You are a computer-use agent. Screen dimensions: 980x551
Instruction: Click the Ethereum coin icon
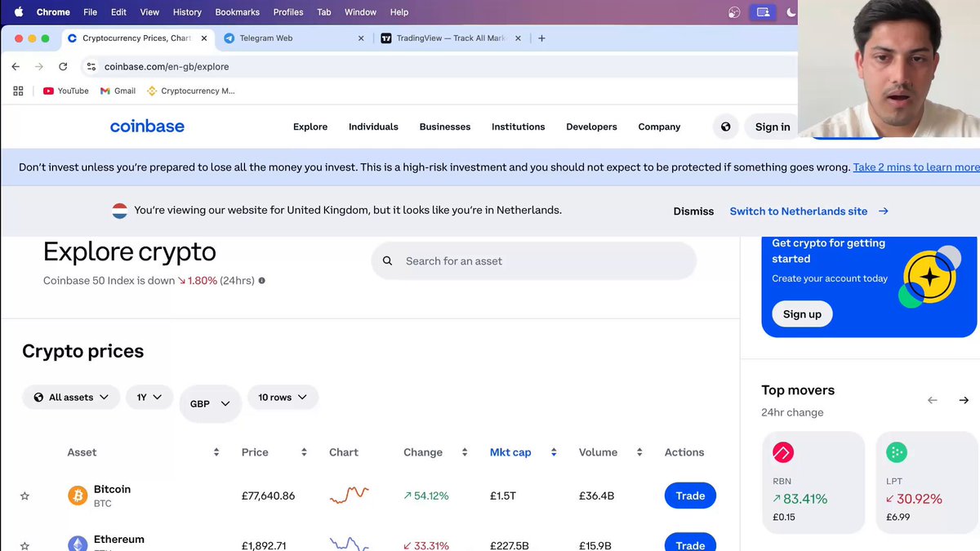[x=78, y=544]
